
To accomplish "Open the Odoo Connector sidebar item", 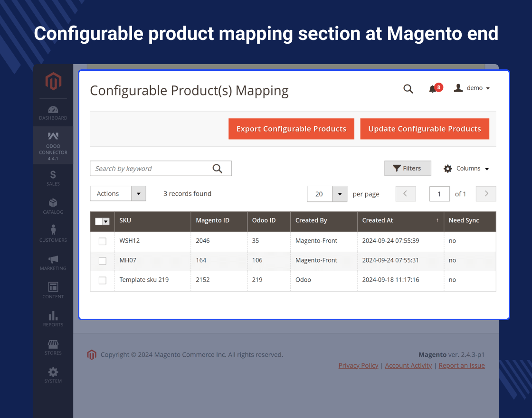I will click(x=53, y=146).
